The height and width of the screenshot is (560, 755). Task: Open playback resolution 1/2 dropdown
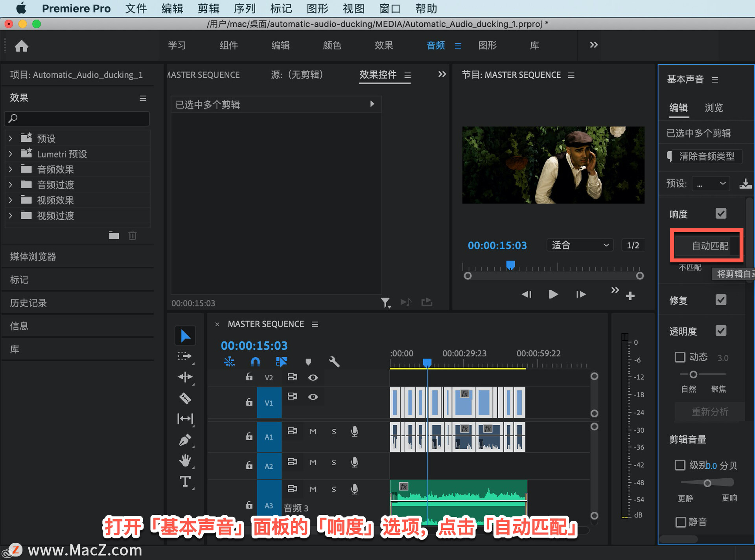(633, 245)
